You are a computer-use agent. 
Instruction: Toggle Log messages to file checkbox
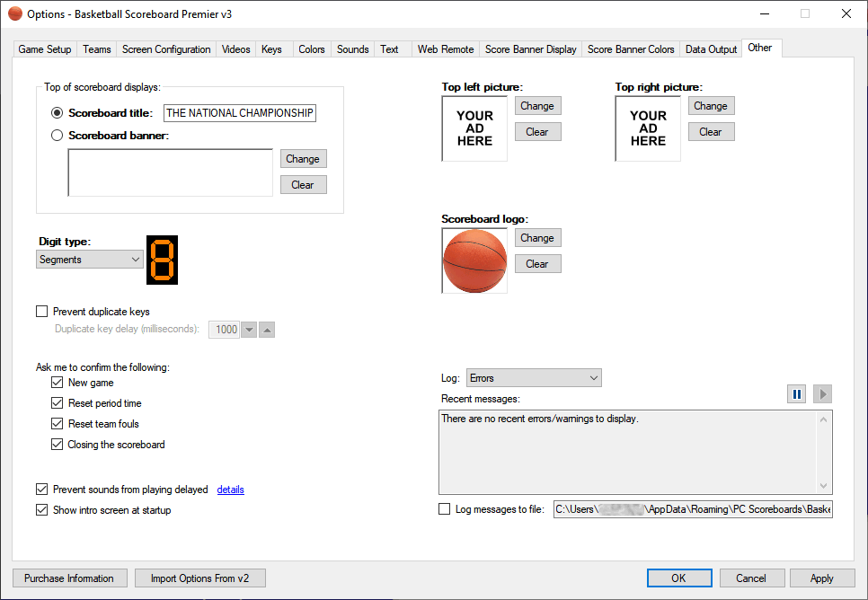click(445, 509)
